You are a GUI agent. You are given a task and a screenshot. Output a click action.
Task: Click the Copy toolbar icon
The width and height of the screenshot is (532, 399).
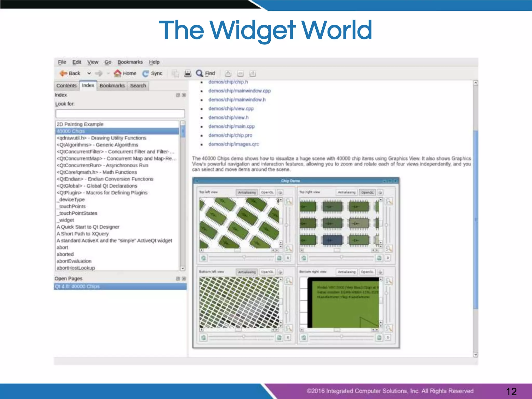tap(175, 74)
